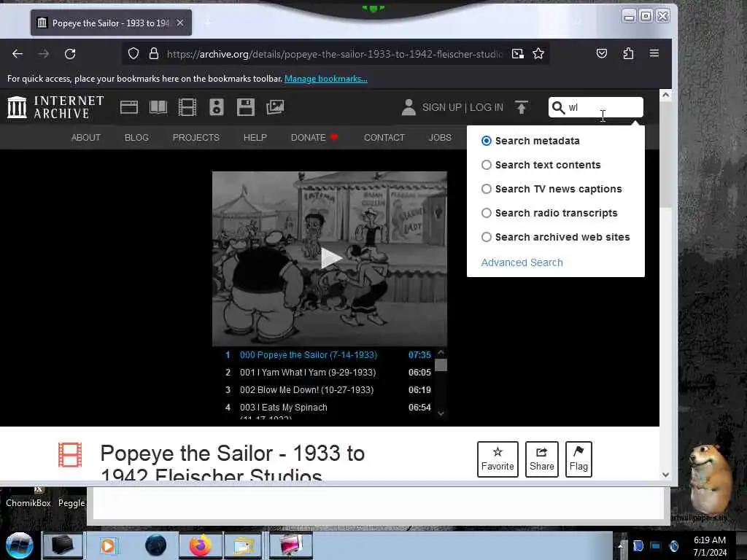Open the Extensions puzzle icon
Image resolution: width=747 pixels, height=560 pixels.
pos(628,53)
